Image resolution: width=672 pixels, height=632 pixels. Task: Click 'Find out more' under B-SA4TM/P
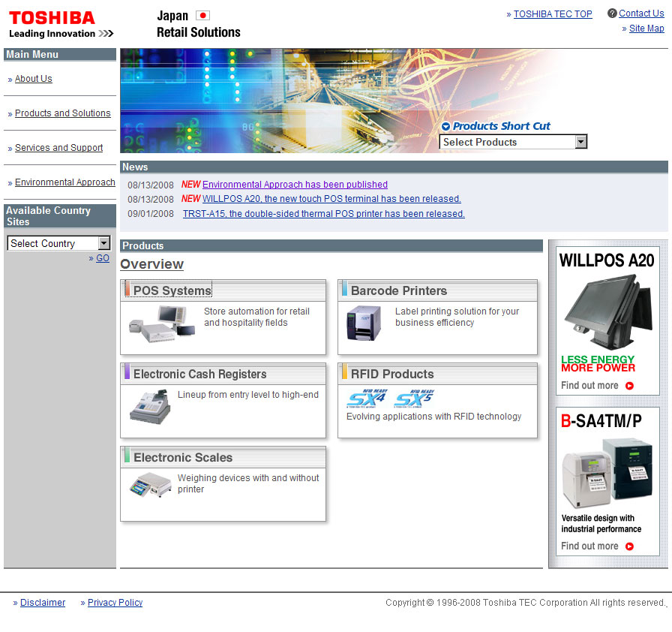click(x=589, y=546)
